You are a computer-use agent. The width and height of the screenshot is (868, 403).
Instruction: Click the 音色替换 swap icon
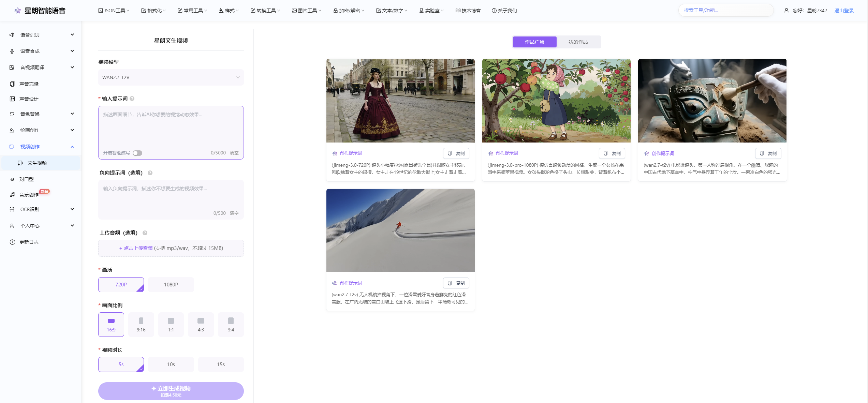point(12,114)
